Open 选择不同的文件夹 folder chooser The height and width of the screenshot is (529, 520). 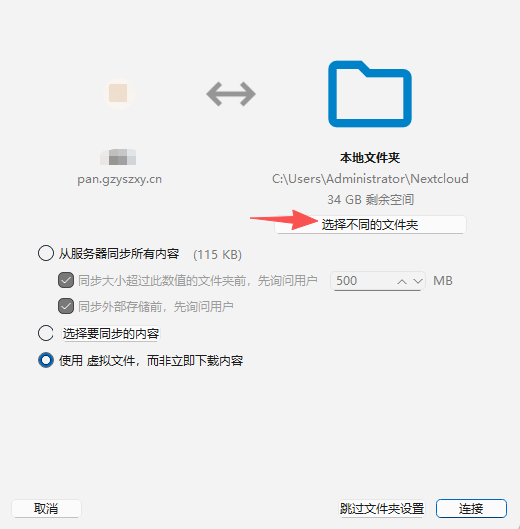tap(370, 224)
